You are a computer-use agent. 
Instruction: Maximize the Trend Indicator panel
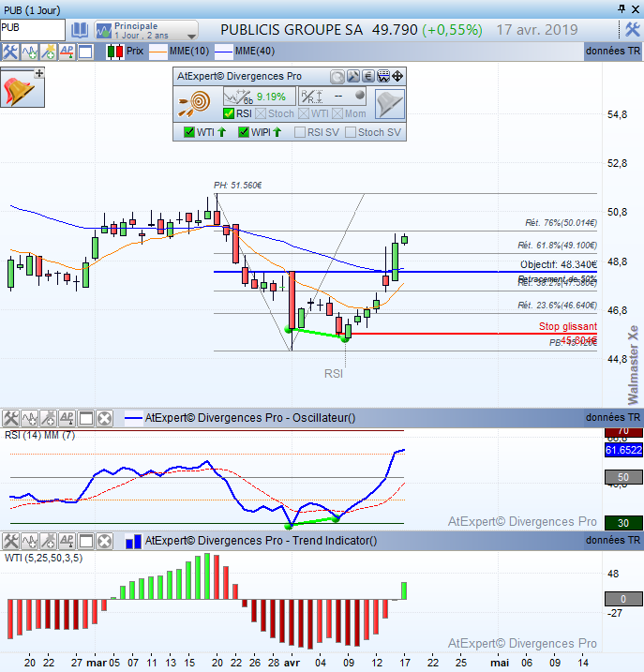coord(86,542)
